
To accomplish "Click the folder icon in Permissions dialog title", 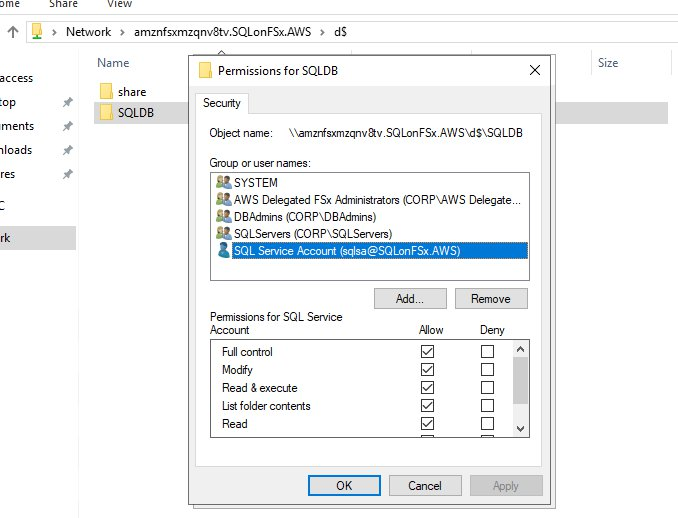I will 205,70.
